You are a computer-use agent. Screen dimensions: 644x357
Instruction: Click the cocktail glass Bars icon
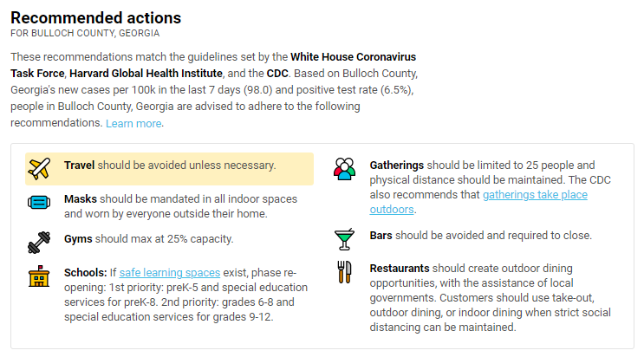click(344, 239)
